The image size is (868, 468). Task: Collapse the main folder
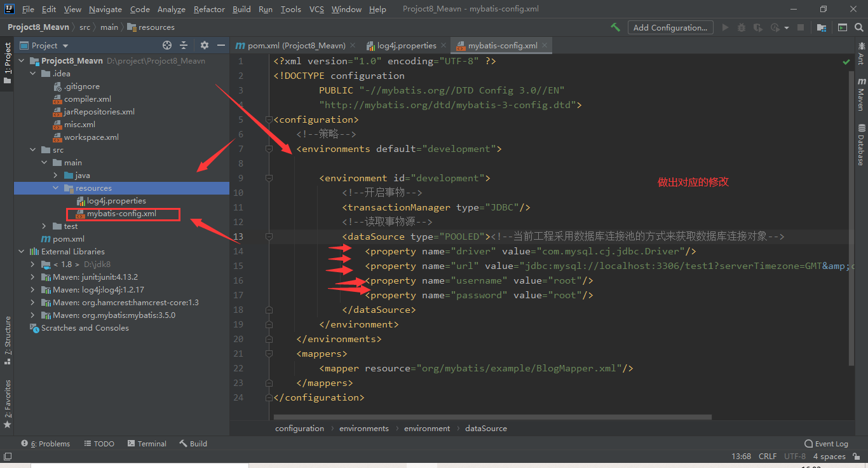pyautogui.click(x=44, y=163)
